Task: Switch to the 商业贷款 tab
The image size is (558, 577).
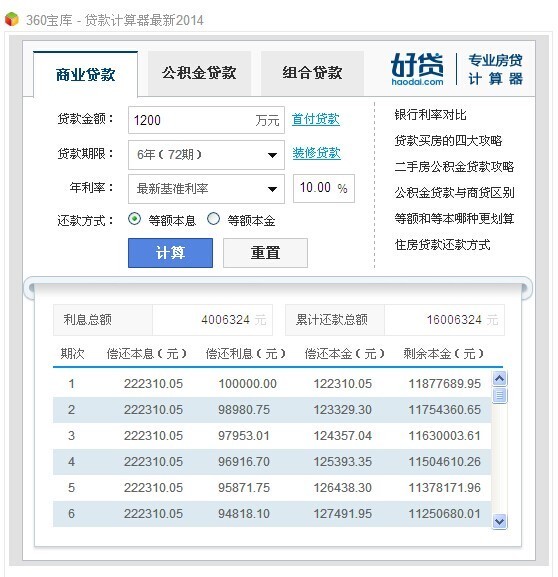Action: [x=85, y=74]
